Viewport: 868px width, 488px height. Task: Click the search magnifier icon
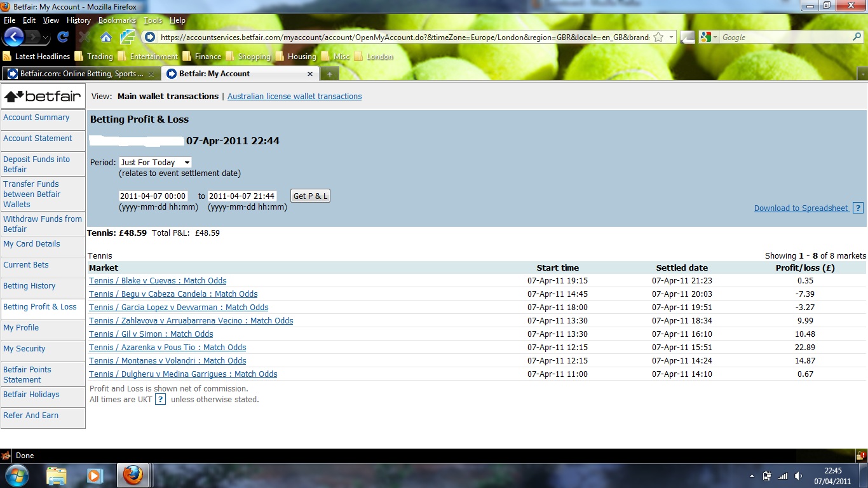coord(857,37)
